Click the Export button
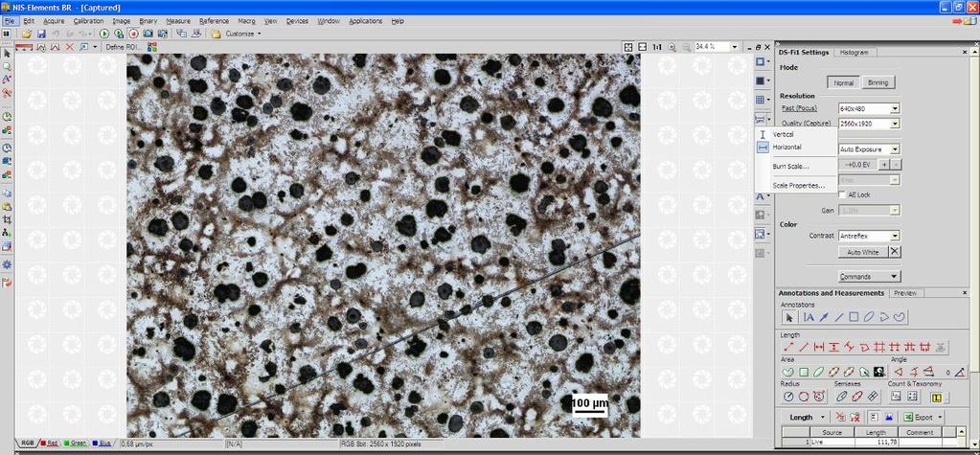Screen dimensions: 980x455 (920, 418)
